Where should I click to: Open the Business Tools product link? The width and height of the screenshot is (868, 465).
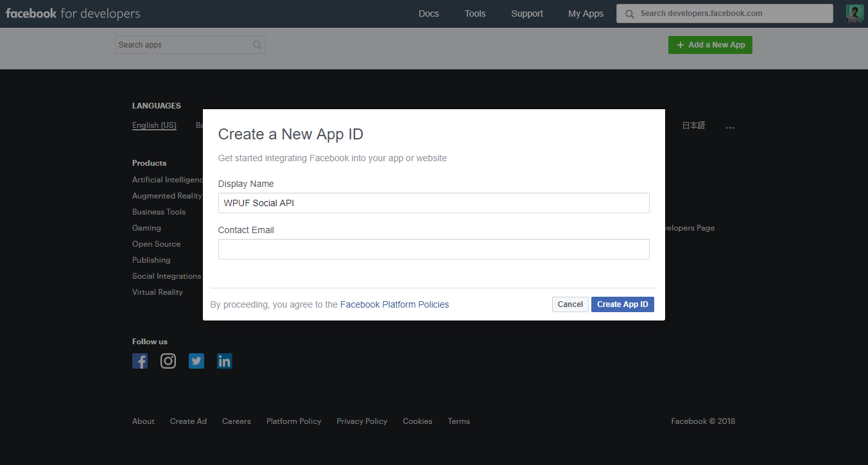(159, 212)
